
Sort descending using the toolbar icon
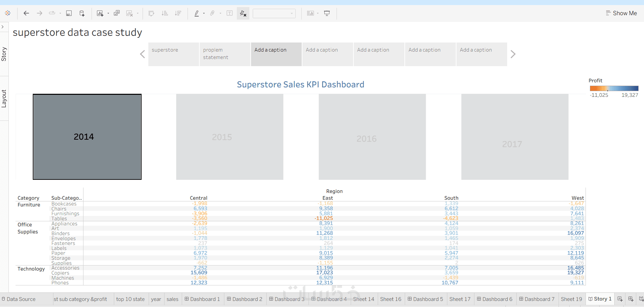click(x=178, y=13)
